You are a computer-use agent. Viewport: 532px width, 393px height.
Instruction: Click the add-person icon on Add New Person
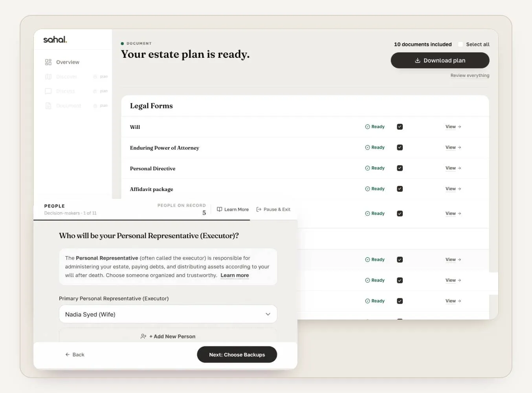(x=143, y=336)
